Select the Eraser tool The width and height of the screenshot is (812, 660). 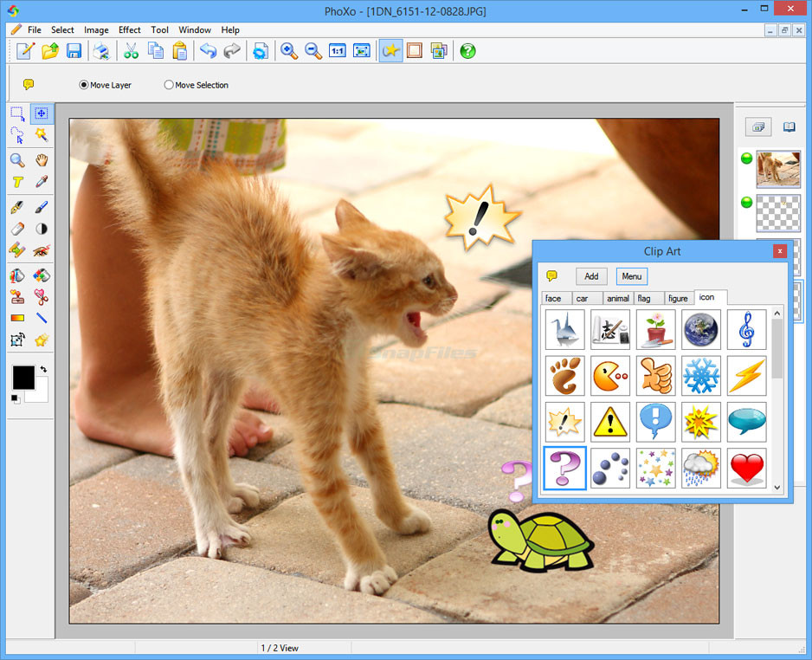click(17, 229)
